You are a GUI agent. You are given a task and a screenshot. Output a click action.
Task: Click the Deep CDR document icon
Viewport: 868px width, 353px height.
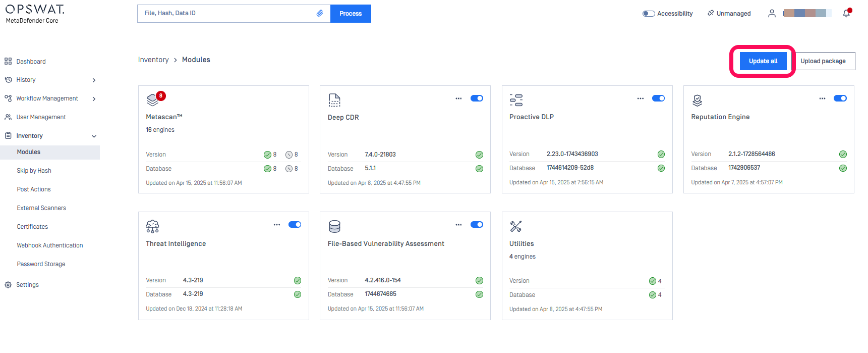[x=334, y=100]
